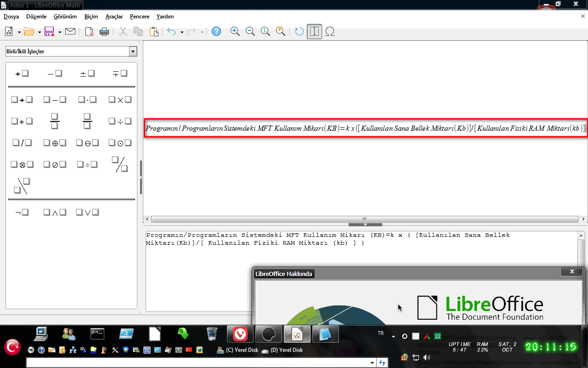Collapse the elements sidebar with the handle
588x368 pixels.
point(141,177)
